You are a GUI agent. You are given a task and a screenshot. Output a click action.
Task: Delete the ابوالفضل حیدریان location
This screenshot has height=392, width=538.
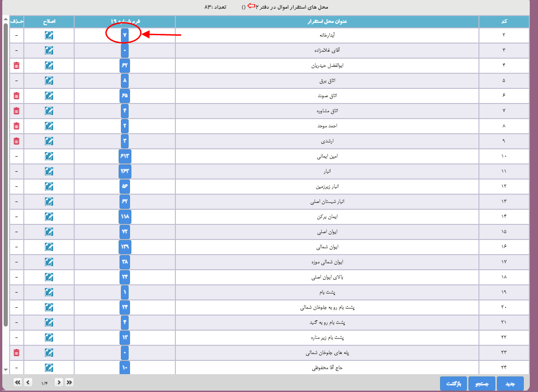(x=16, y=65)
